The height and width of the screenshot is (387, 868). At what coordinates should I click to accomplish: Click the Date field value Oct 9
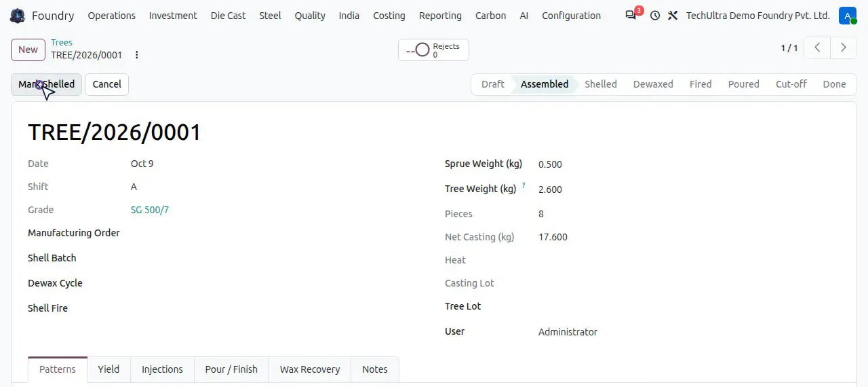142,164
